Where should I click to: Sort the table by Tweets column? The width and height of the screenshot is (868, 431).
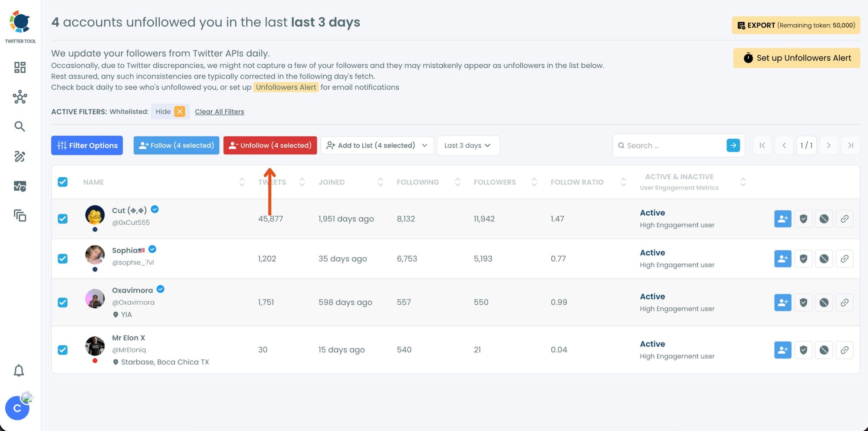click(302, 182)
